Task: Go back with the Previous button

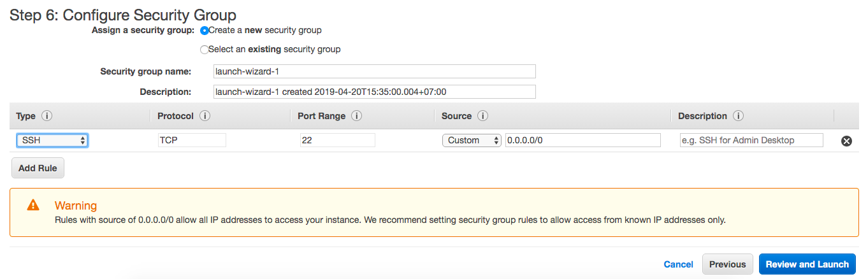Action: click(x=727, y=264)
